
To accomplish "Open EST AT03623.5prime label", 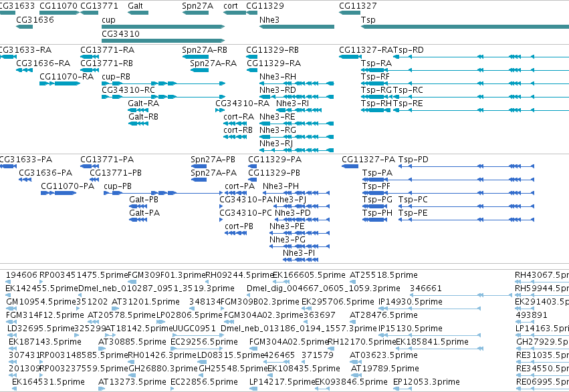I will [x=384, y=355].
